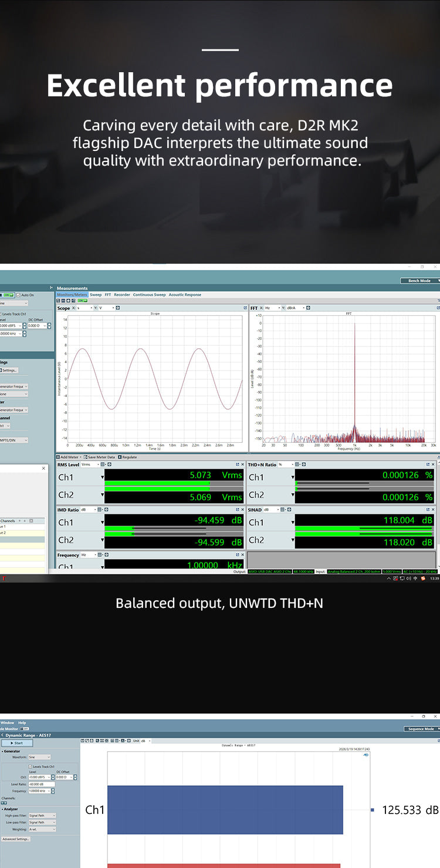Open the Monitors/Meters tab
This screenshot has height=868, width=440.
[72, 295]
